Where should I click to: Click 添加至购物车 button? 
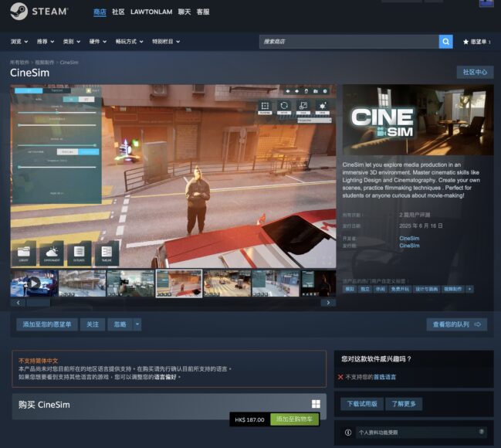(294, 419)
